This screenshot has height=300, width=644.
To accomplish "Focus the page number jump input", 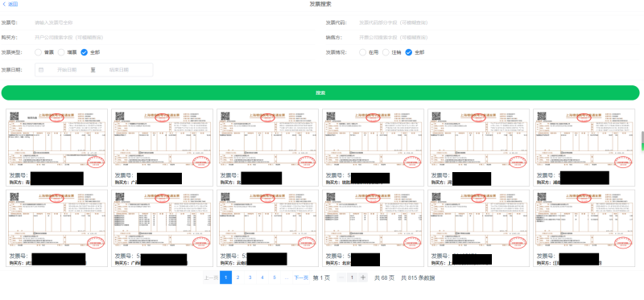I will (352, 277).
